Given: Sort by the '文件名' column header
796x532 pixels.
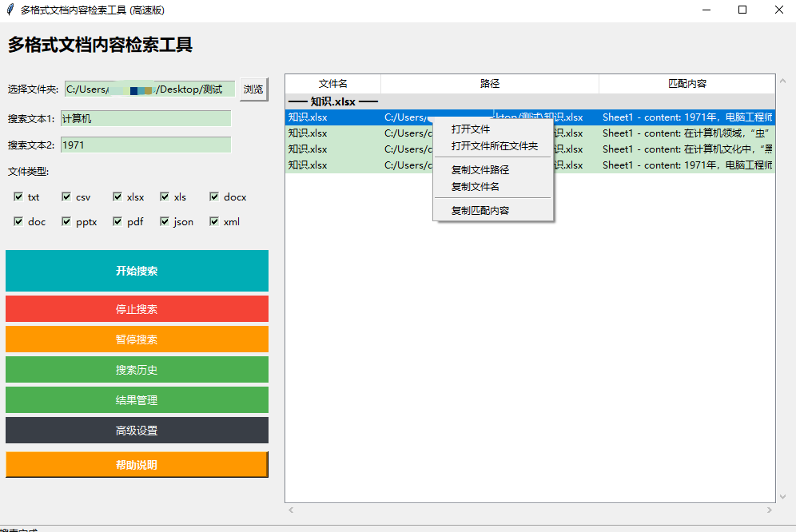Looking at the screenshot, I should point(332,84).
